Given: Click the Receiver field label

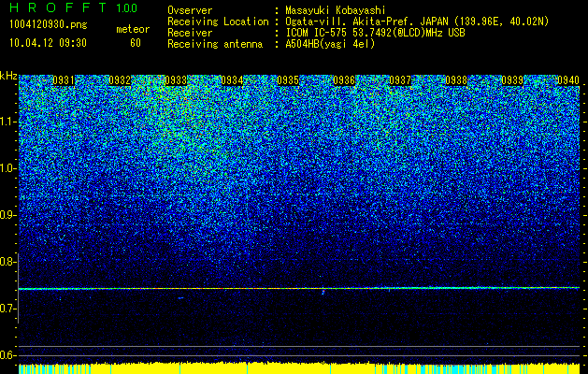Looking at the screenshot, I should coord(190,33).
